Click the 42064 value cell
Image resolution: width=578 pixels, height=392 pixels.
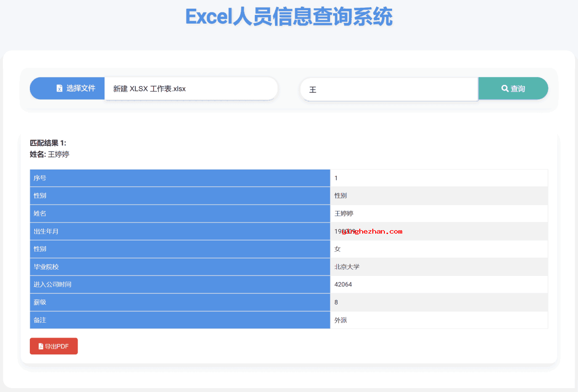[x=343, y=285]
